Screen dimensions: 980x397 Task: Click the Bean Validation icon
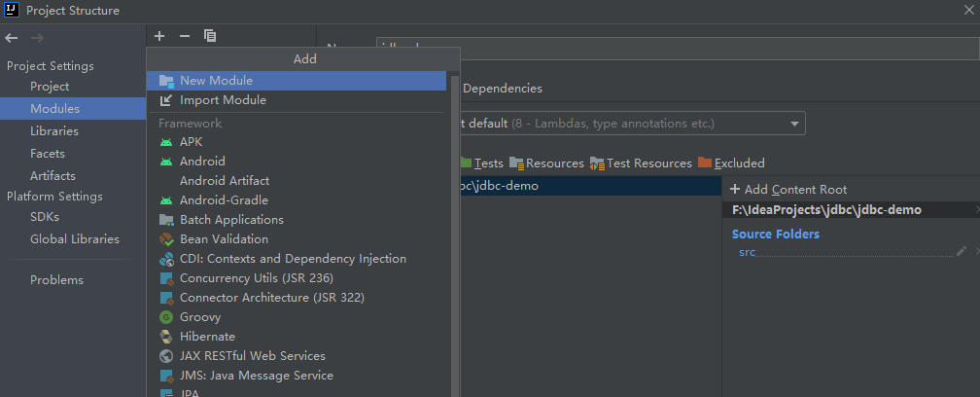166,239
